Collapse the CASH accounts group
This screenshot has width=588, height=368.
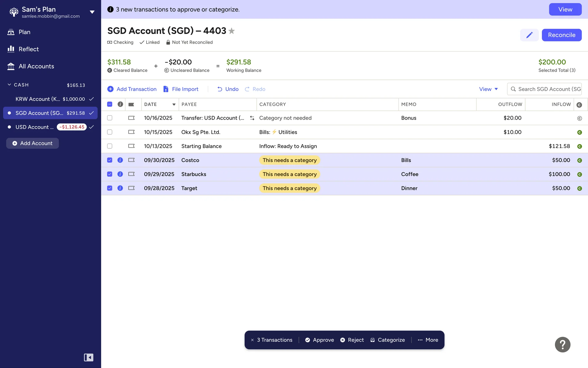click(x=9, y=85)
